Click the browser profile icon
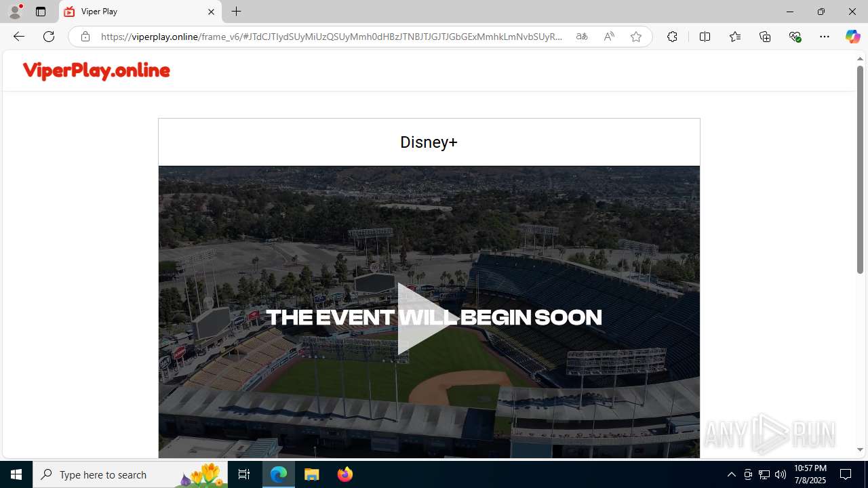 pyautogui.click(x=15, y=12)
